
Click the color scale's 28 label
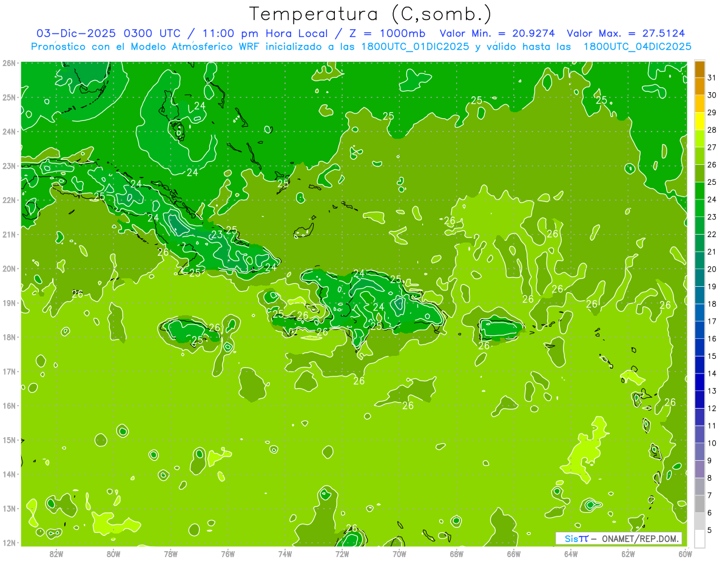point(712,130)
